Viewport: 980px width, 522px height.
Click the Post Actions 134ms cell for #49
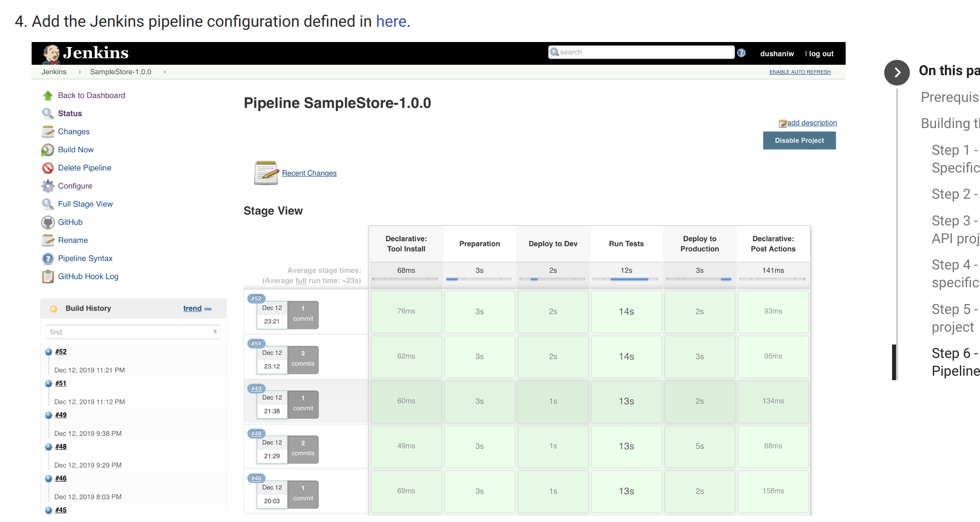773,401
